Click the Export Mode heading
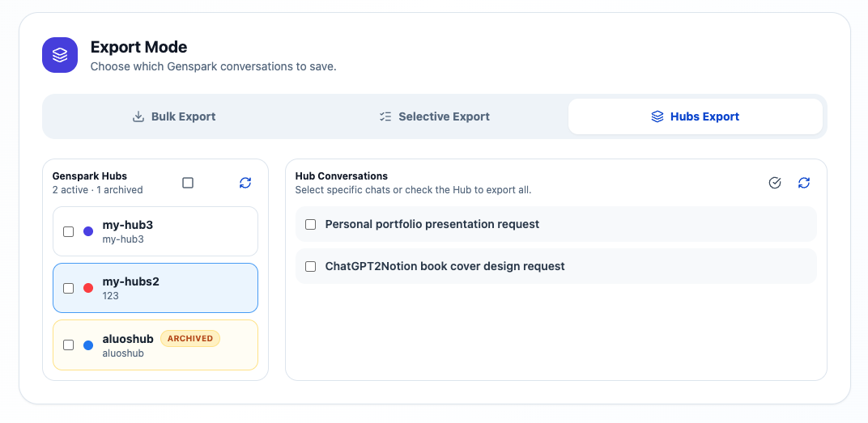 [x=139, y=47]
